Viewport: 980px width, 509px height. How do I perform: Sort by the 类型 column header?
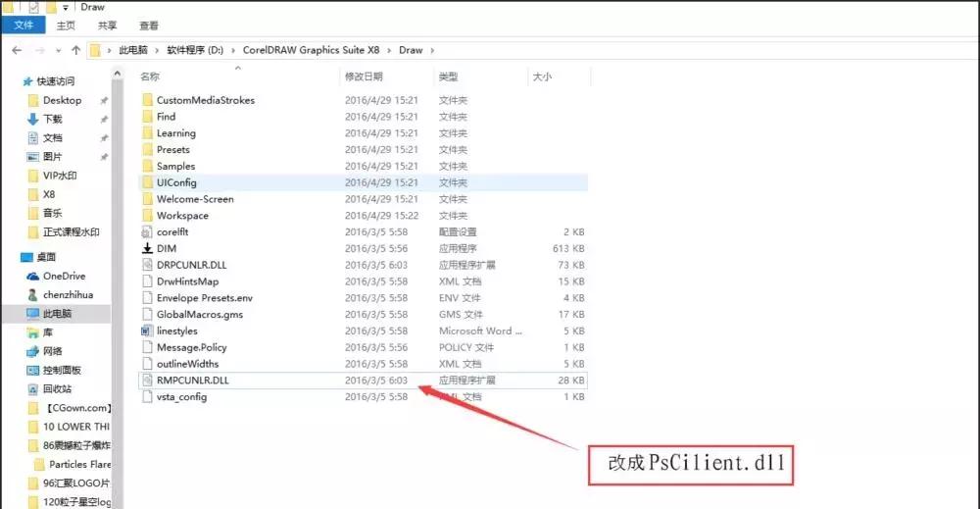pyautogui.click(x=448, y=76)
